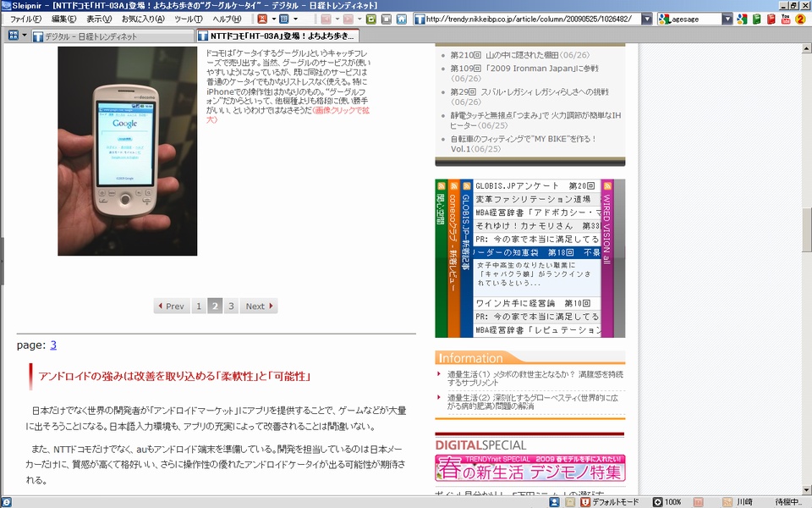Go to previous page with Prev button
Viewport: 812px width, 508px height.
[172, 306]
